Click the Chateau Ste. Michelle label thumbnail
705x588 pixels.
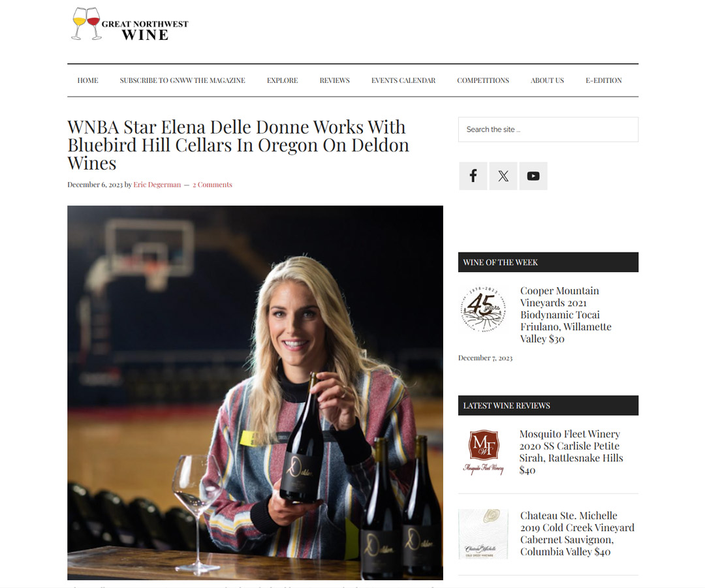[x=483, y=534]
